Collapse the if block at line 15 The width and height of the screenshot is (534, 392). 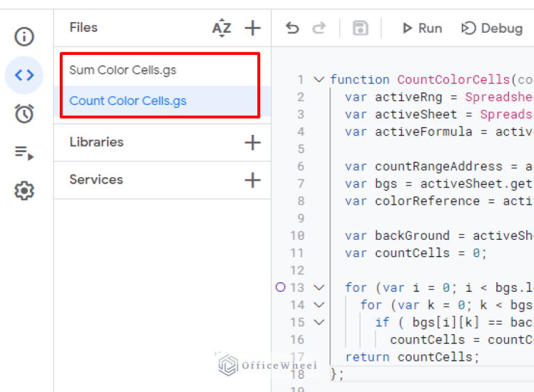click(x=318, y=322)
